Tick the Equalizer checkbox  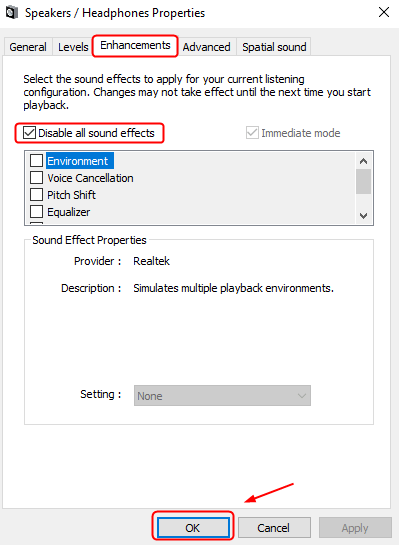(36, 212)
